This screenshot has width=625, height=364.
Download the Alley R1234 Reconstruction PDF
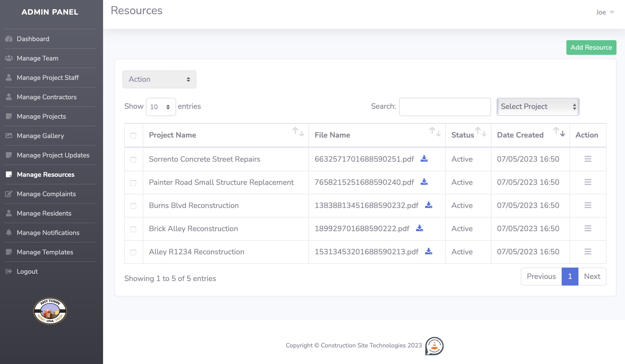pos(428,251)
